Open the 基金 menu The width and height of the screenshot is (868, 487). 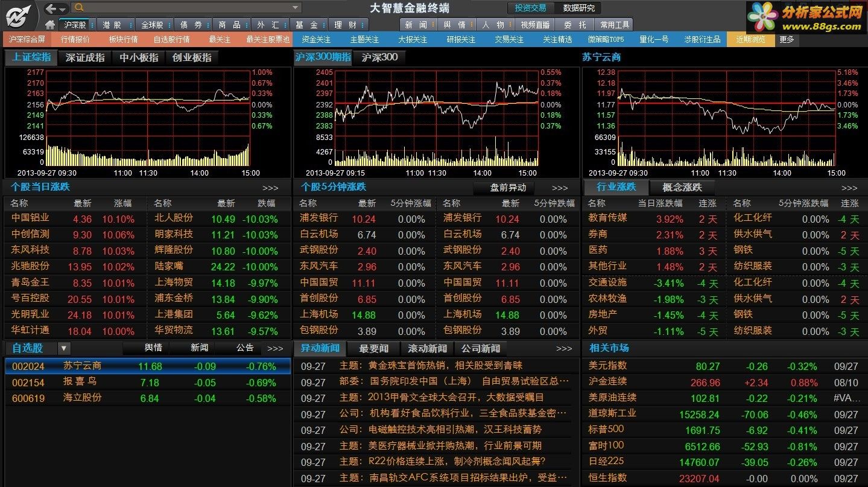tap(306, 25)
